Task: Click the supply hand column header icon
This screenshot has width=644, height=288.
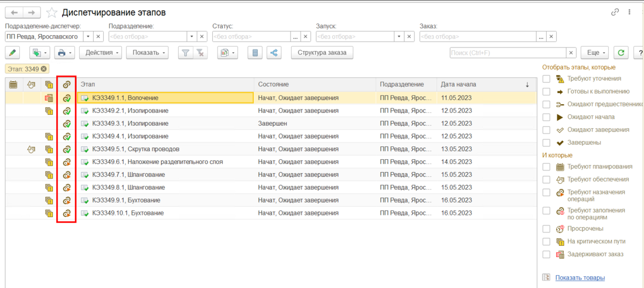Action: pos(31,84)
